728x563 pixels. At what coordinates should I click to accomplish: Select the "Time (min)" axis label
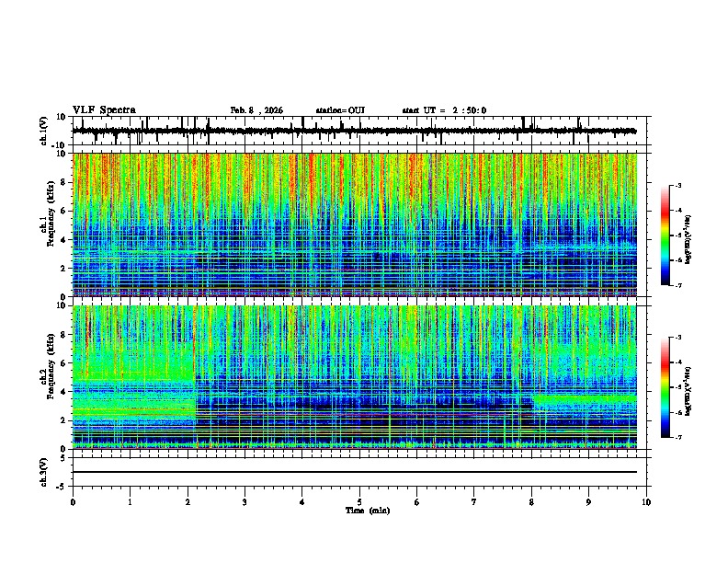[368, 511]
